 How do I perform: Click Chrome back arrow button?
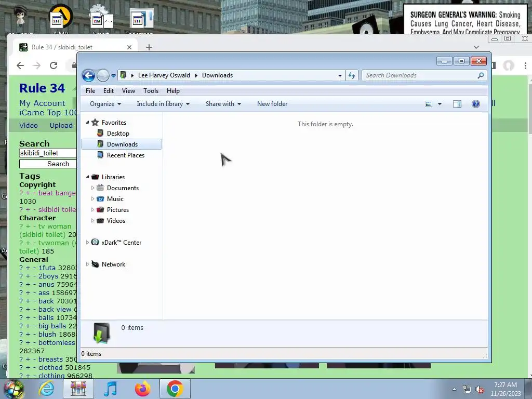click(x=20, y=65)
